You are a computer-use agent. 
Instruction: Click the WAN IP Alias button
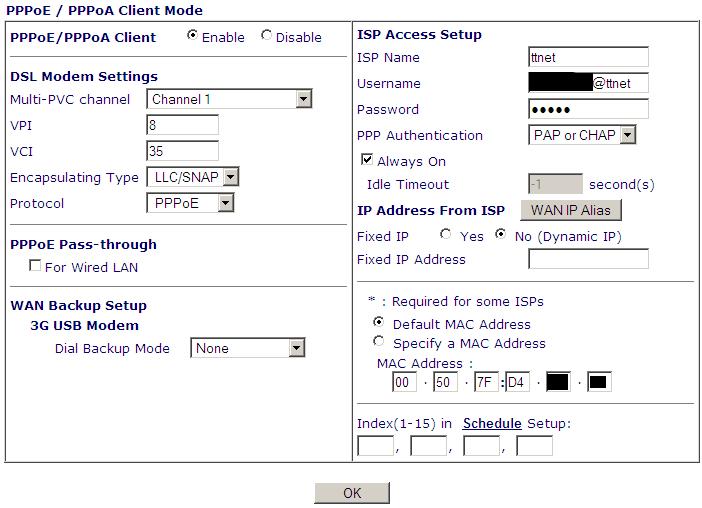coord(571,210)
